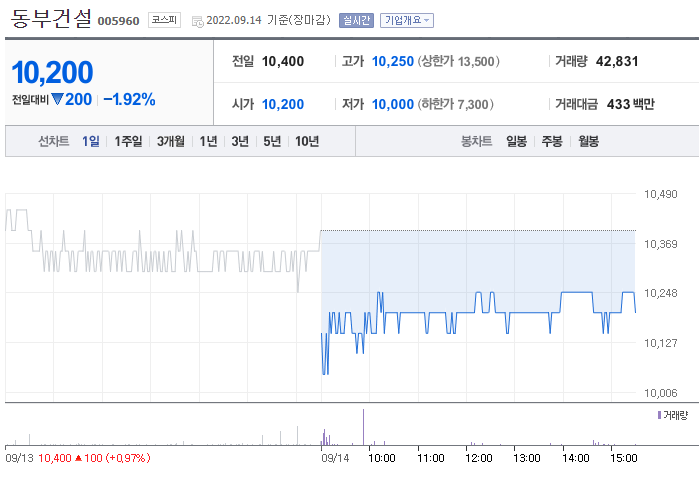This screenshot has width=699, height=478.
Task: Click the 거래량 legend marker in chart
Action: pos(659,415)
